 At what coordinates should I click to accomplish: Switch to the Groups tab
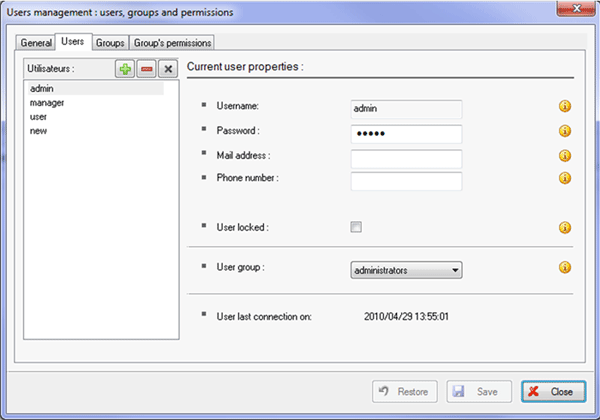(x=110, y=43)
